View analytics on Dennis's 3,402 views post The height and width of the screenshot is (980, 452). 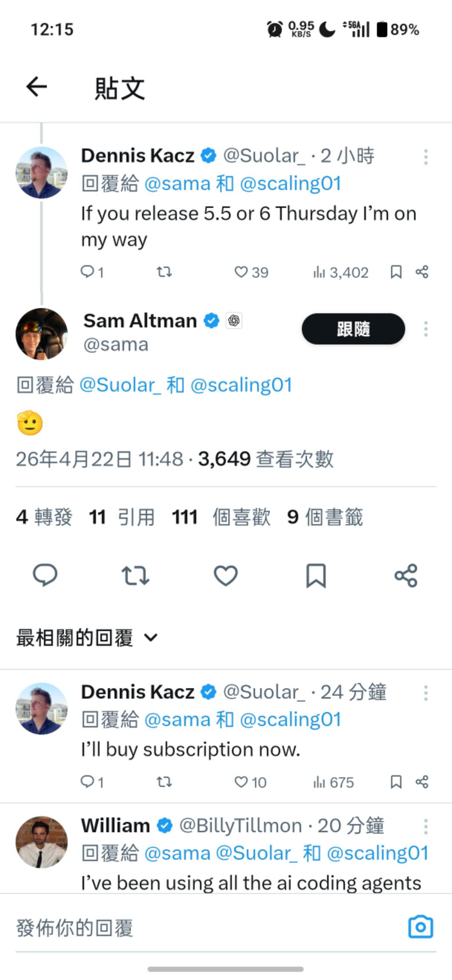[x=340, y=272]
